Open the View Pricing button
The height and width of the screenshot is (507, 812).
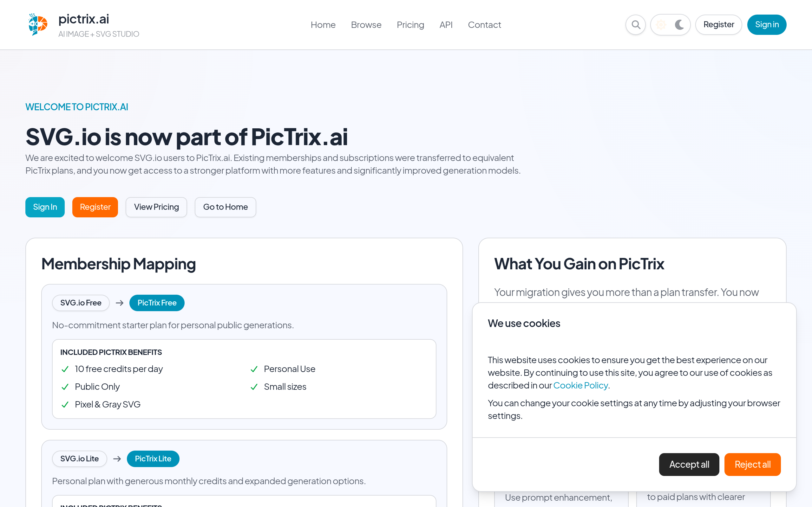(x=156, y=207)
